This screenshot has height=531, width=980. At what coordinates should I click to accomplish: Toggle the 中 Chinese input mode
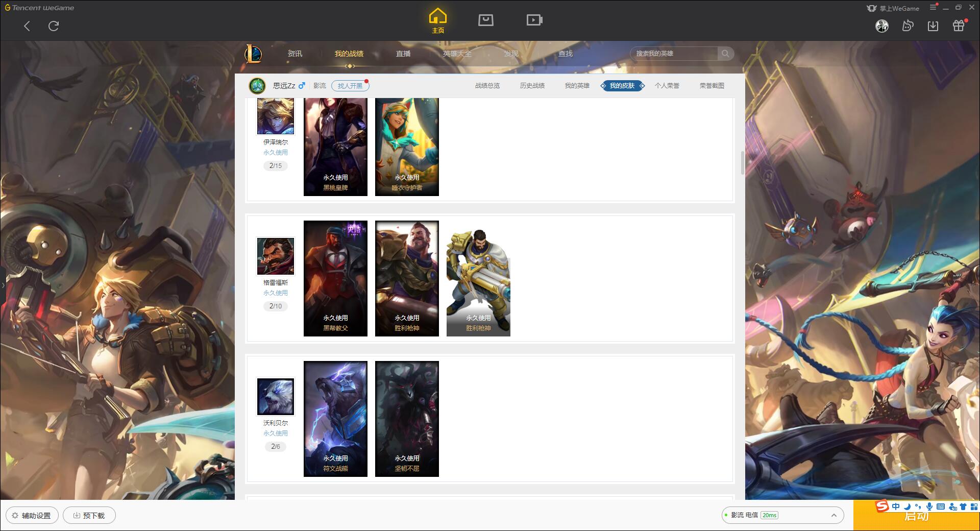click(896, 506)
